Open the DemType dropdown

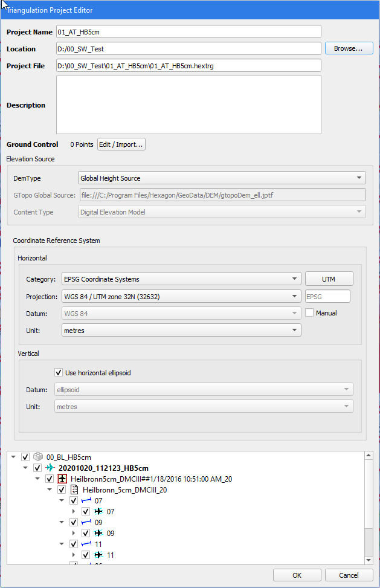pyautogui.click(x=222, y=178)
